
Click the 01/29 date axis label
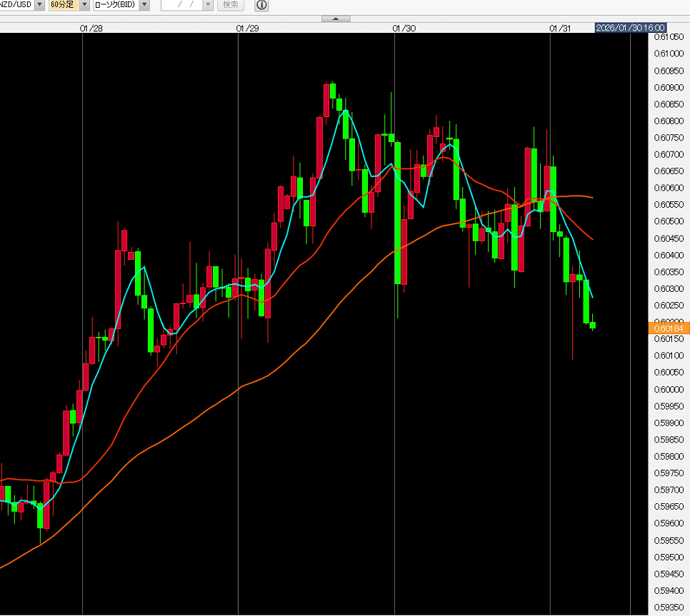coord(247,28)
